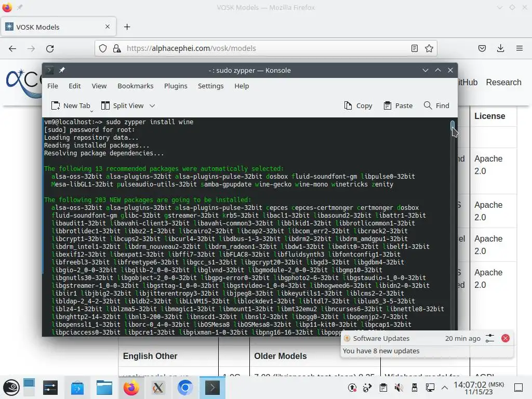532x399 pixels.
Task: Expand the New Tab dropdown arrow
Action: point(91,111)
